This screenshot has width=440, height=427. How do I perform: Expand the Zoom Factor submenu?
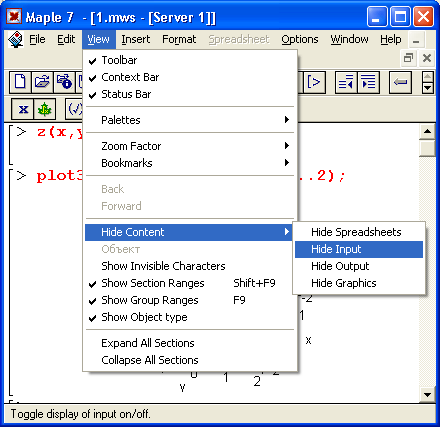point(190,146)
